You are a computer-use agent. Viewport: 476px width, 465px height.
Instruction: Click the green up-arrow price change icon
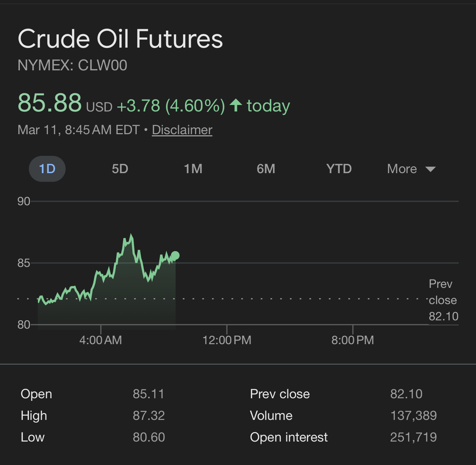(236, 105)
